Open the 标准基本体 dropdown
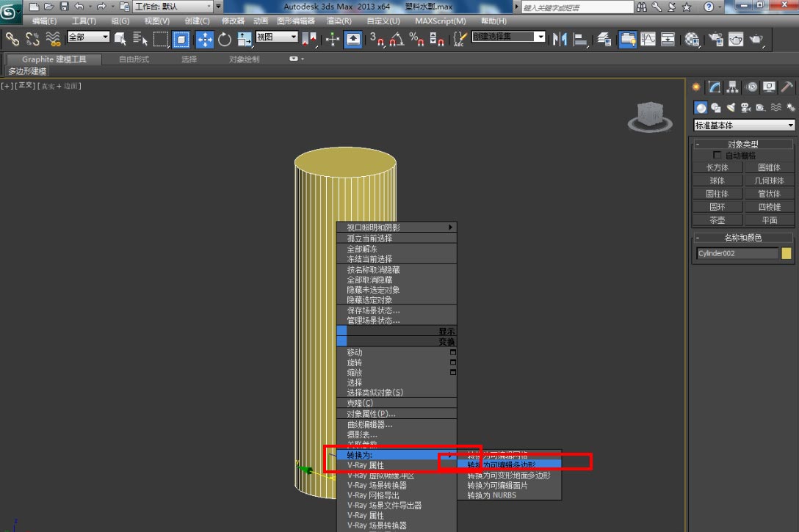 (744, 125)
